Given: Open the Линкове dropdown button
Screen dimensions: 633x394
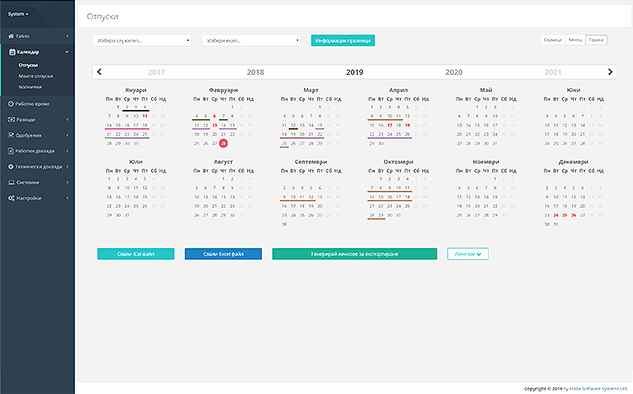Looking at the screenshot, I should point(468,254).
